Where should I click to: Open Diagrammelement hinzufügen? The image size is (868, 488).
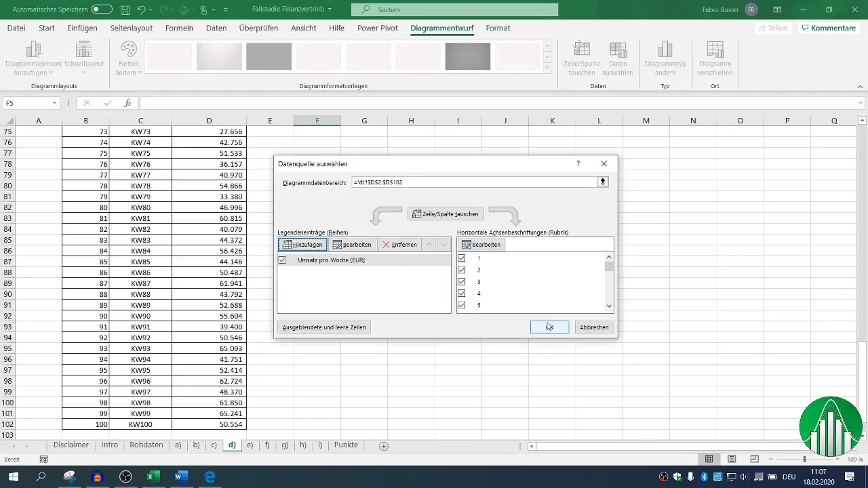coord(33,58)
